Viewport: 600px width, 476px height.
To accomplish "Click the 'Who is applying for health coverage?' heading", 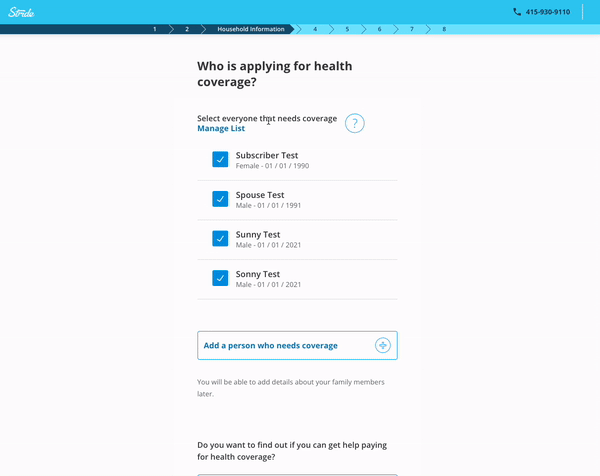I will pos(274,74).
